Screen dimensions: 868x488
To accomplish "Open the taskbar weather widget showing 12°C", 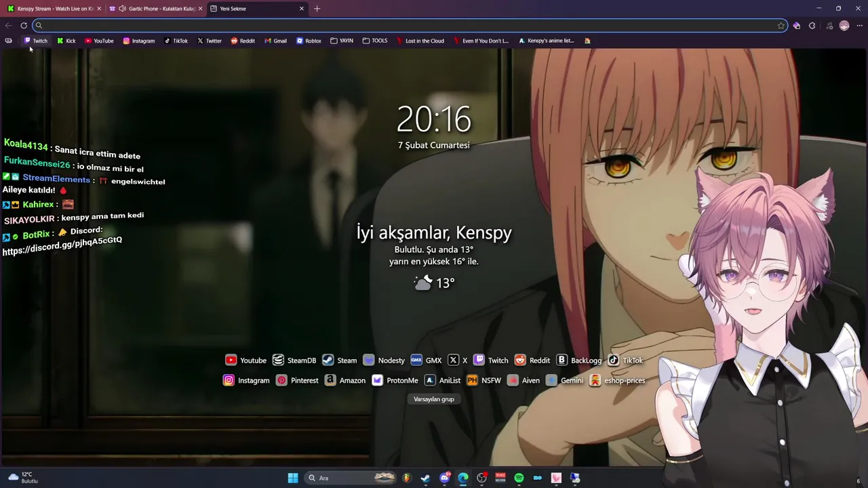I will (x=22, y=478).
